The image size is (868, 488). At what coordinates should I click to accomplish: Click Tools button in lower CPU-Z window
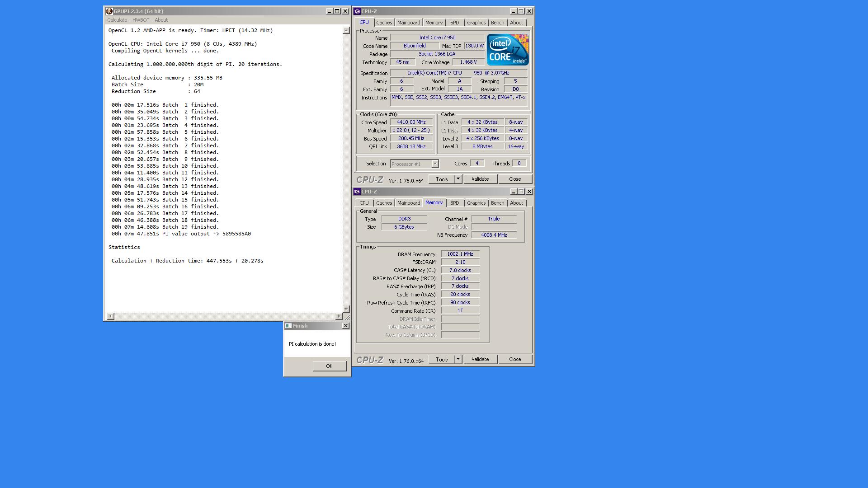[442, 359]
